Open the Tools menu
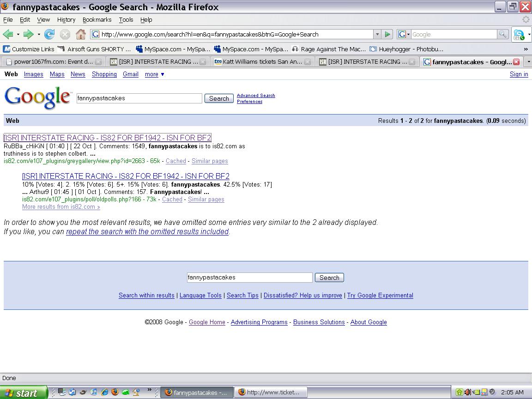532x399 pixels. click(x=126, y=20)
